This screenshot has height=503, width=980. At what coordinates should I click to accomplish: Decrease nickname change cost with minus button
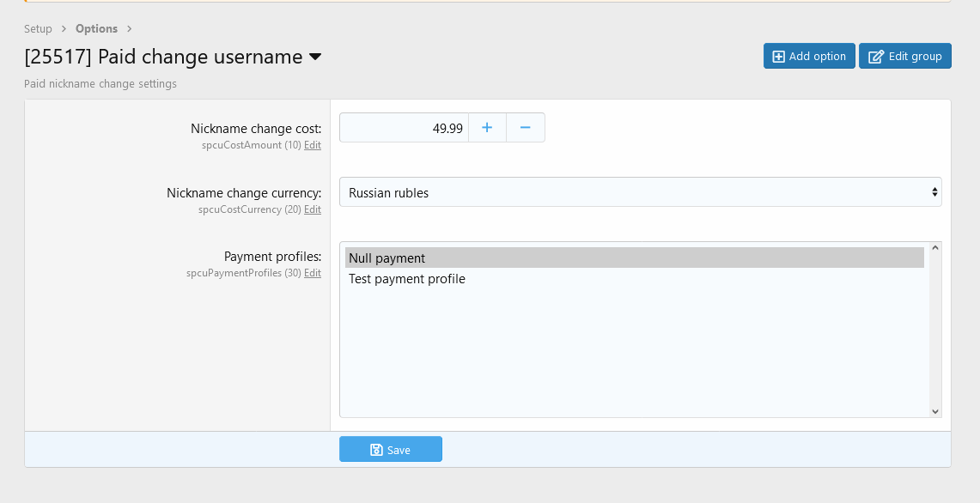(526, 128)
